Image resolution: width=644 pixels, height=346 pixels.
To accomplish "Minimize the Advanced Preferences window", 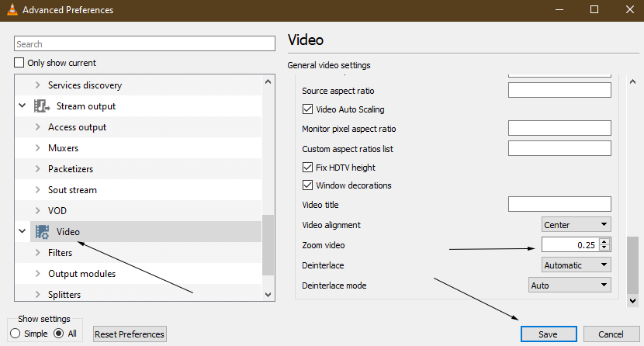I will point(559,9).
